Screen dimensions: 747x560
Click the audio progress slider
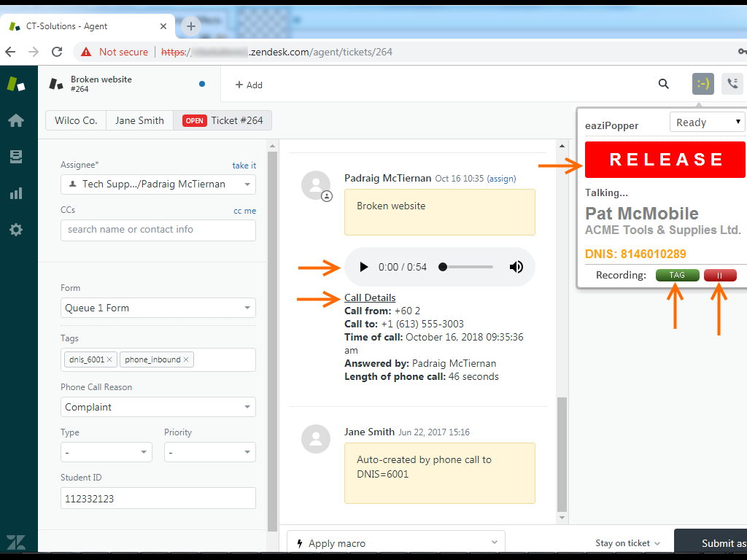pos(467,267)
